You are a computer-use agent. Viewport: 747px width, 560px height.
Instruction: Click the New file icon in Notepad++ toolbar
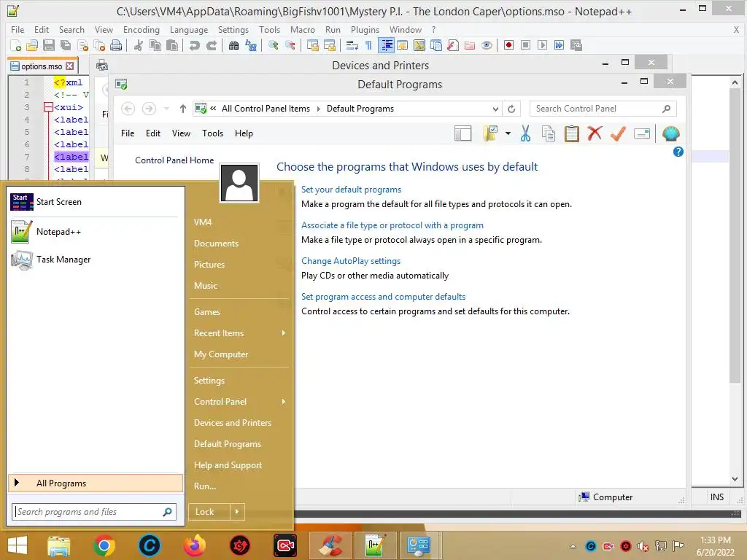coord(16,45)
